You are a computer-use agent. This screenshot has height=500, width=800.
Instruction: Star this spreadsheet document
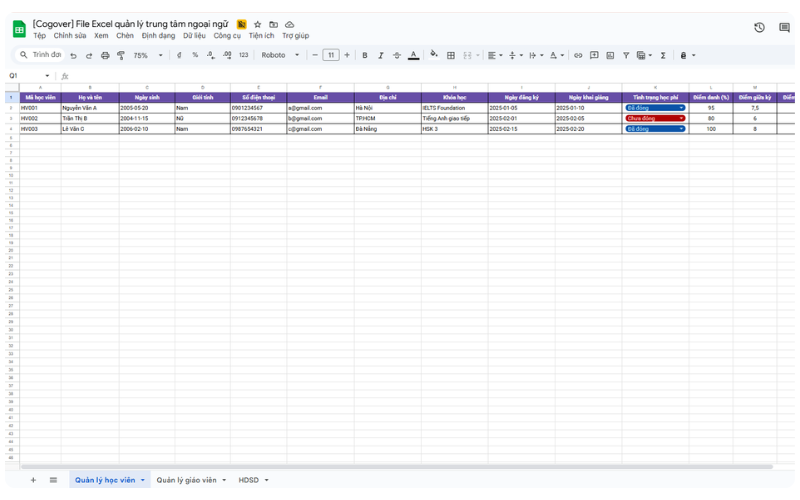pyautogui.click(x=257, y=24)
